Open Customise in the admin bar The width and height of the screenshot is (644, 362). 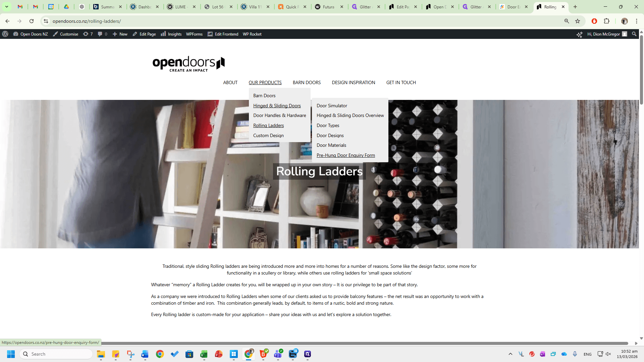tap(65, 34)
